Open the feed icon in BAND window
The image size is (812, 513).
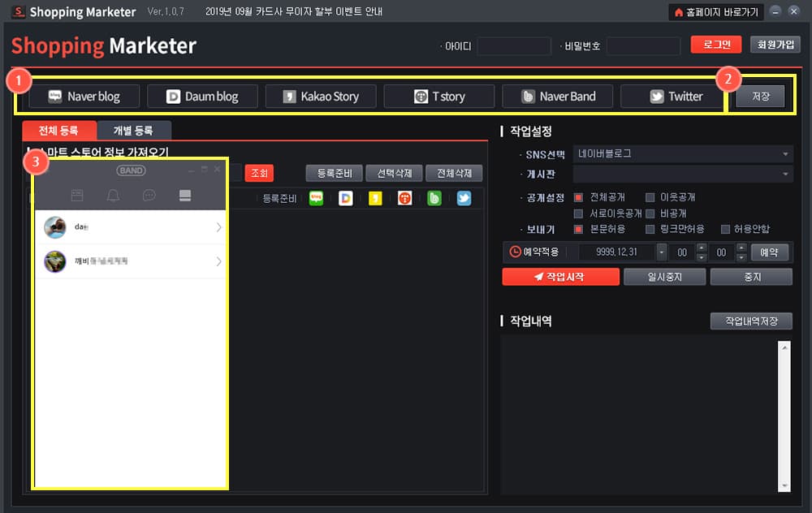click(77, 195)
